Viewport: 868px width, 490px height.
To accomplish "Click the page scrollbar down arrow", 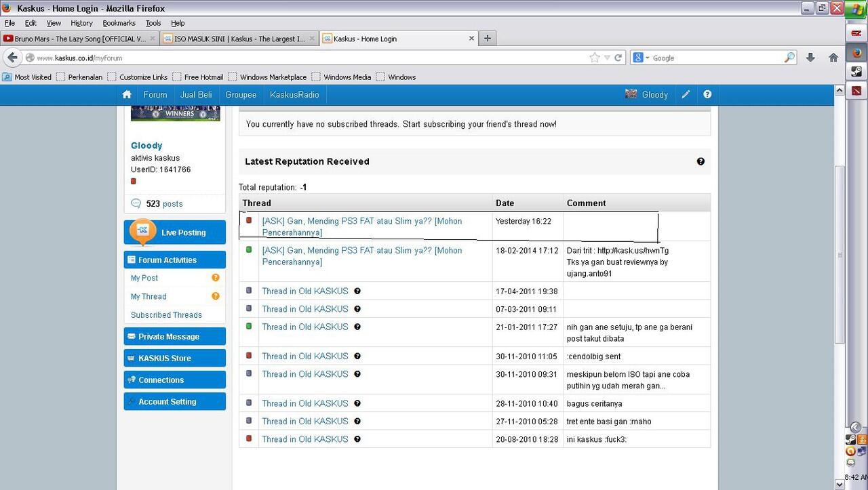I will 840,485.
